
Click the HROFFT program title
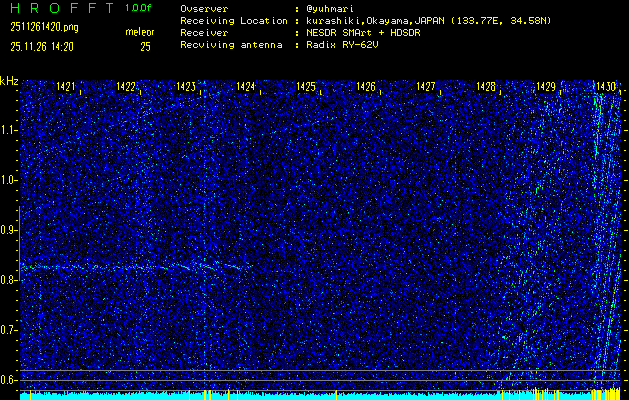tap(62, 8)
